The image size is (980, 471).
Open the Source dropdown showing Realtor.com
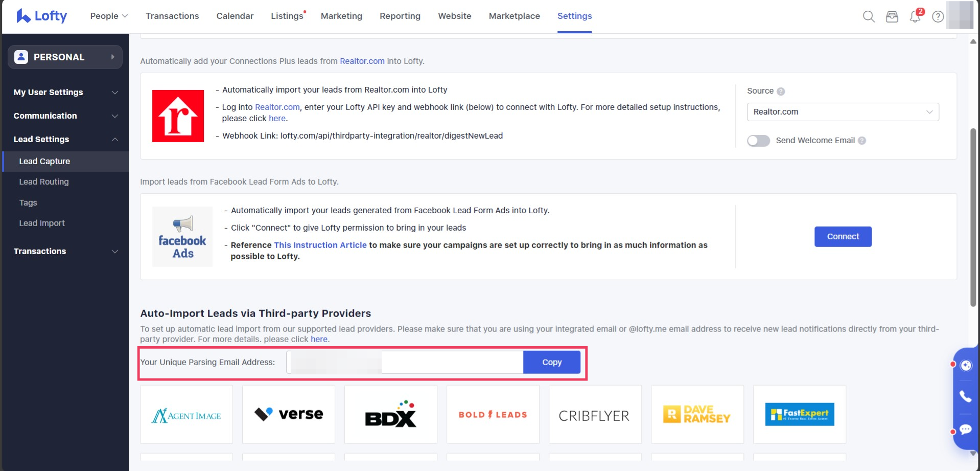coord(843,112)
